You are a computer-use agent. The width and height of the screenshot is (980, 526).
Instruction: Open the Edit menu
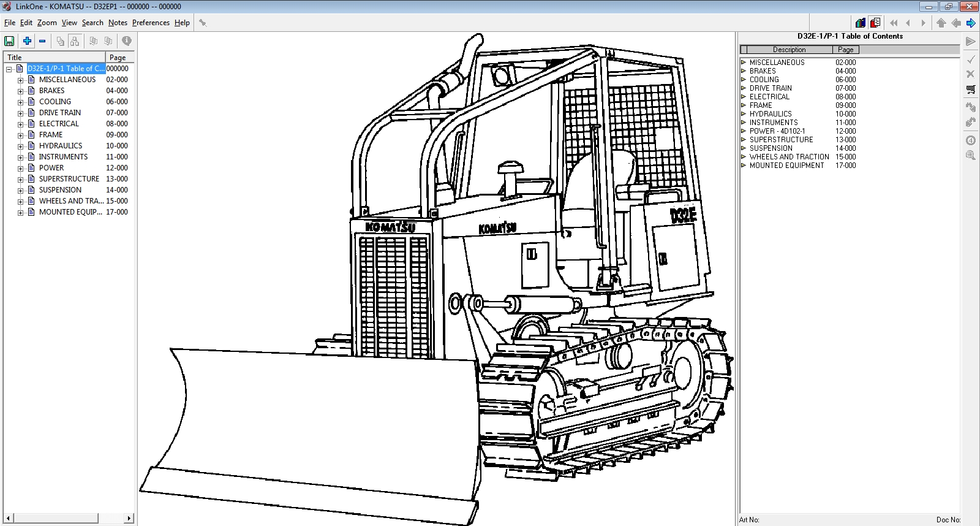point(26,23)
